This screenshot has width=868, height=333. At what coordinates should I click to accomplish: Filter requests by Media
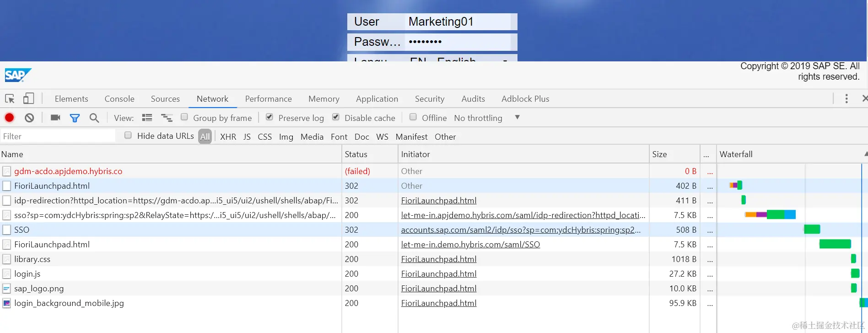pos(312,137)
